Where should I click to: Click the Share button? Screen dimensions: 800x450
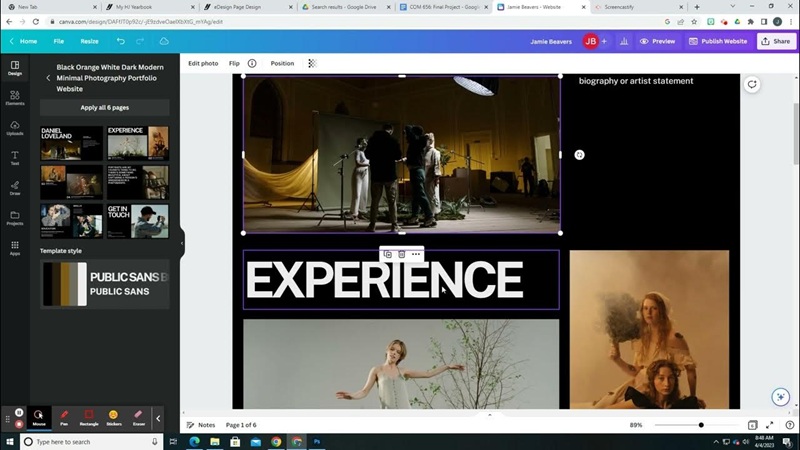point(776,41)
